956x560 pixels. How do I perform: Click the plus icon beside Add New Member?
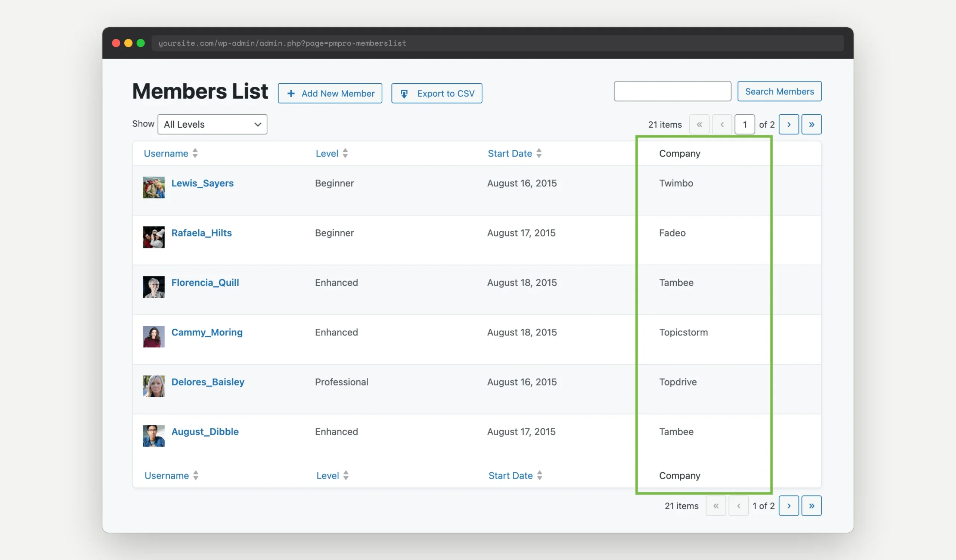(291, 93)
